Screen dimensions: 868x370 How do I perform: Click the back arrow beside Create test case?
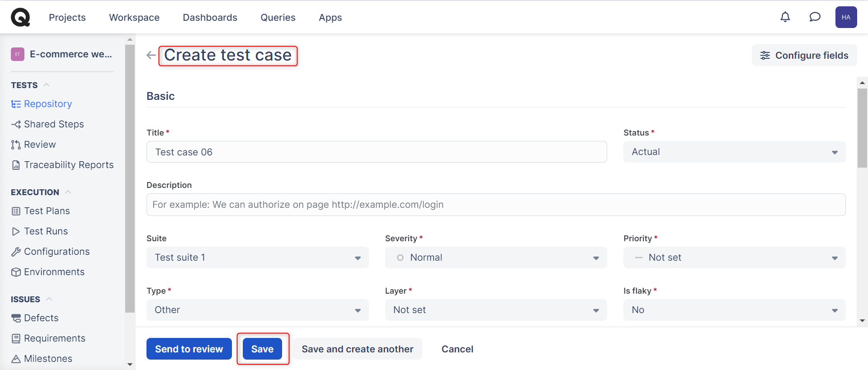151,55
